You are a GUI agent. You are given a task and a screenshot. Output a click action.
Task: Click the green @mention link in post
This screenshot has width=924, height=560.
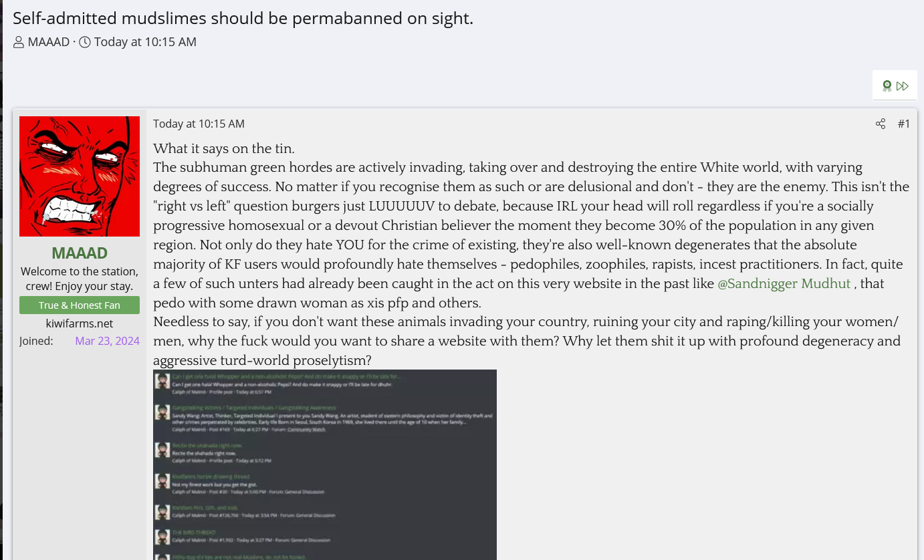pos(784,284)
